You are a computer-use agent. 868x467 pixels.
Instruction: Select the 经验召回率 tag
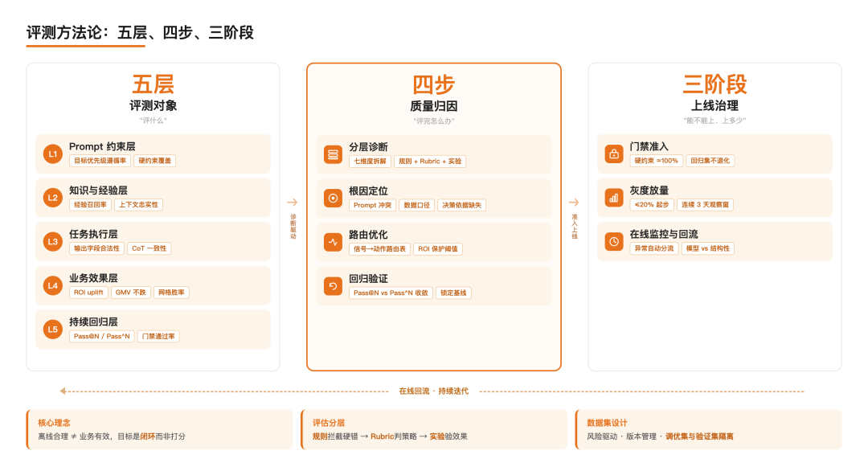[90, 205]
